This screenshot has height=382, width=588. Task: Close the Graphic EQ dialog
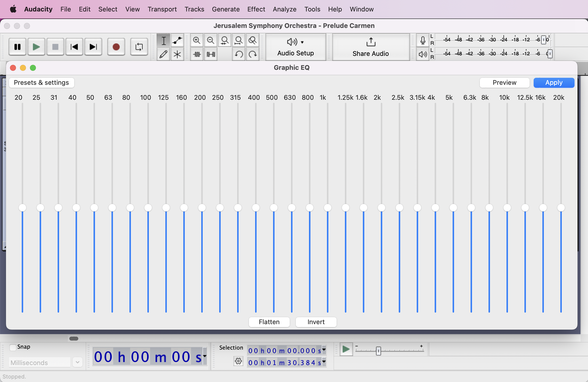coord(13,68)
